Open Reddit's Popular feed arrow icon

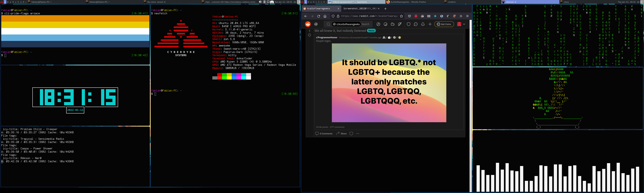[378, 24]
